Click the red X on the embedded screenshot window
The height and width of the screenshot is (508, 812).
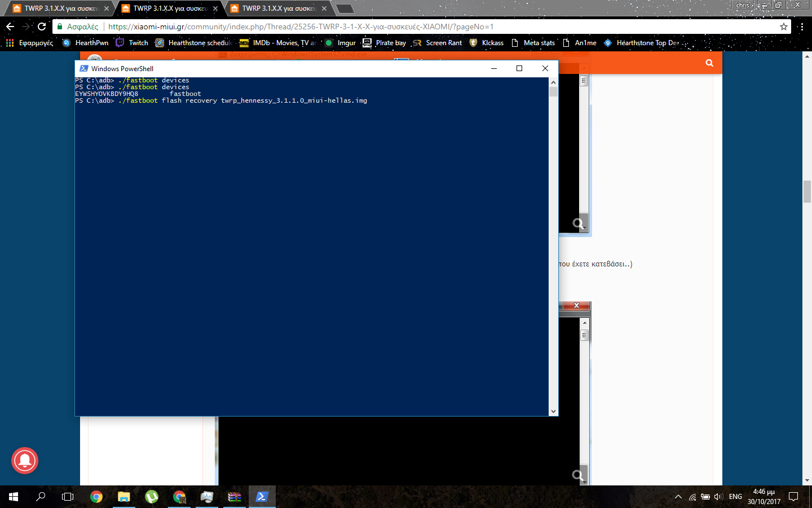click(x=576, y=305)
